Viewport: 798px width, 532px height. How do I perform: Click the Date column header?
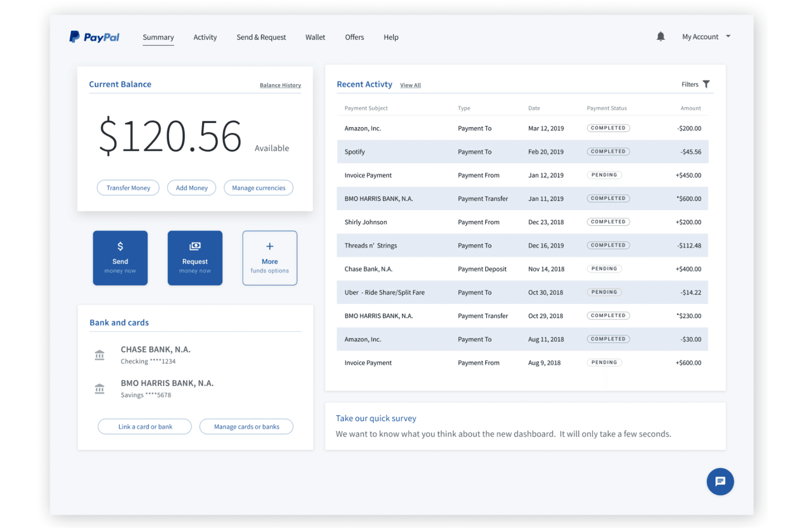click(534, 108)
